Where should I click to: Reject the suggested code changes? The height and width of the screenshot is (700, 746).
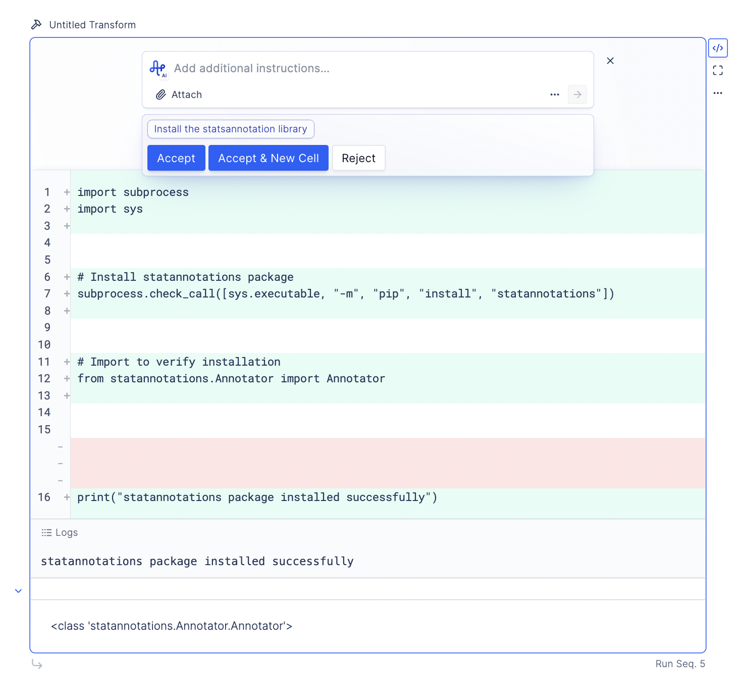pos(358,158)
